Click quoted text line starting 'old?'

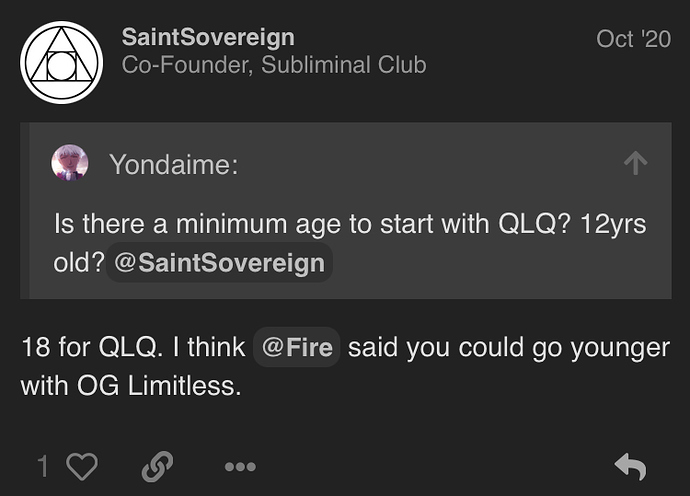(193, 263)
